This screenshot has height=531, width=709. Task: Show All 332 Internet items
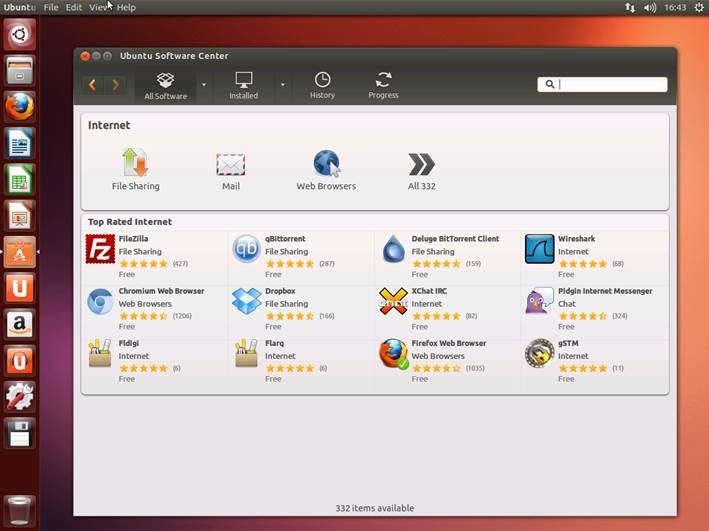click(x=421, y=171)
